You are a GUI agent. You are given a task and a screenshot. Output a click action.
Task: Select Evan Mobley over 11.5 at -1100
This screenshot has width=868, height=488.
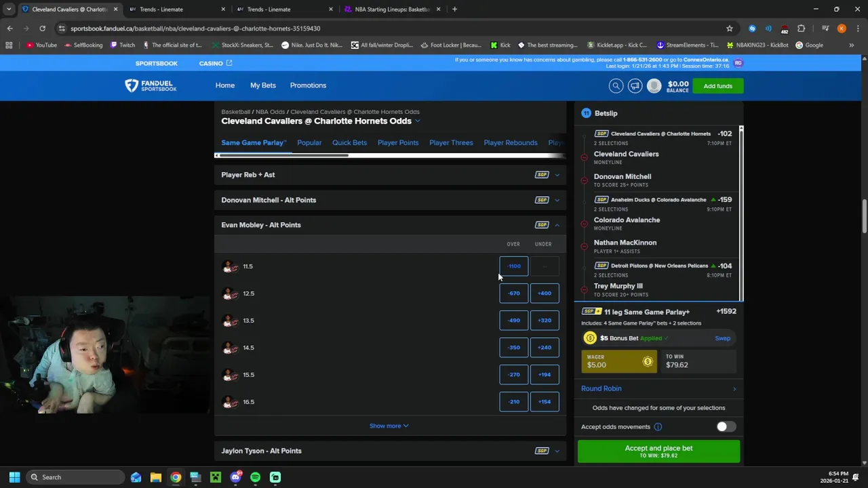(x=513, y=266)
